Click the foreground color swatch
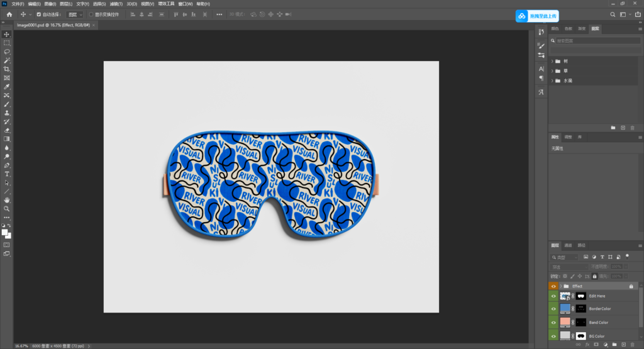This screenshot has width=644, height=349. 4,233
